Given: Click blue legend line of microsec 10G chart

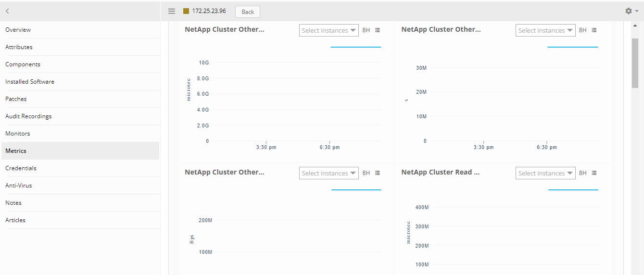Looking at the screenshot, I should coord(356,47).
